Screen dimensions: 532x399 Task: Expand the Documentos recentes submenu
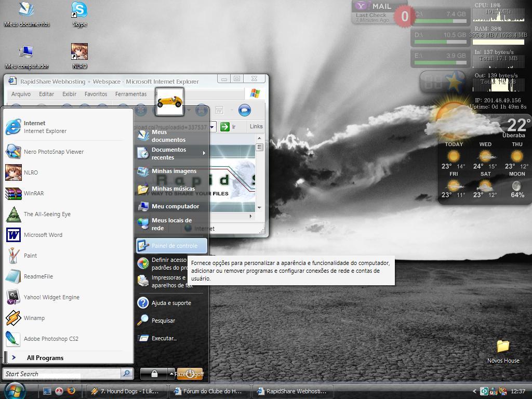click(x=171, y=153)
